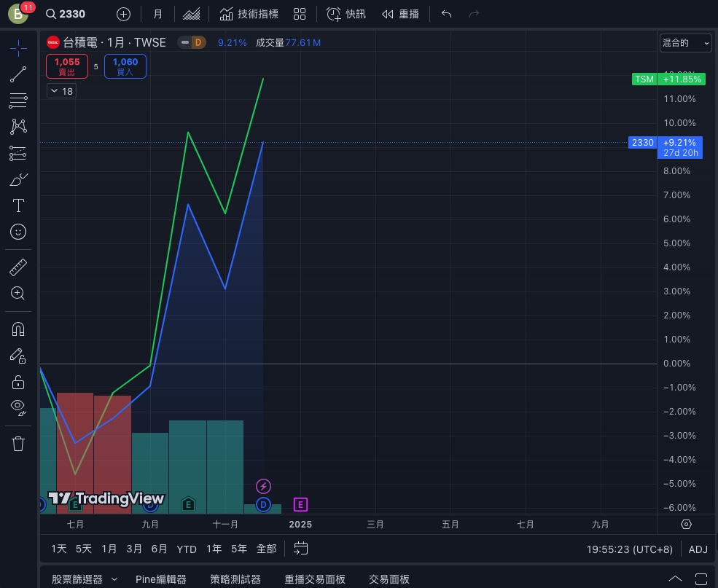
Task: Toggle hide all drawings eye icon
Action: 18,407
